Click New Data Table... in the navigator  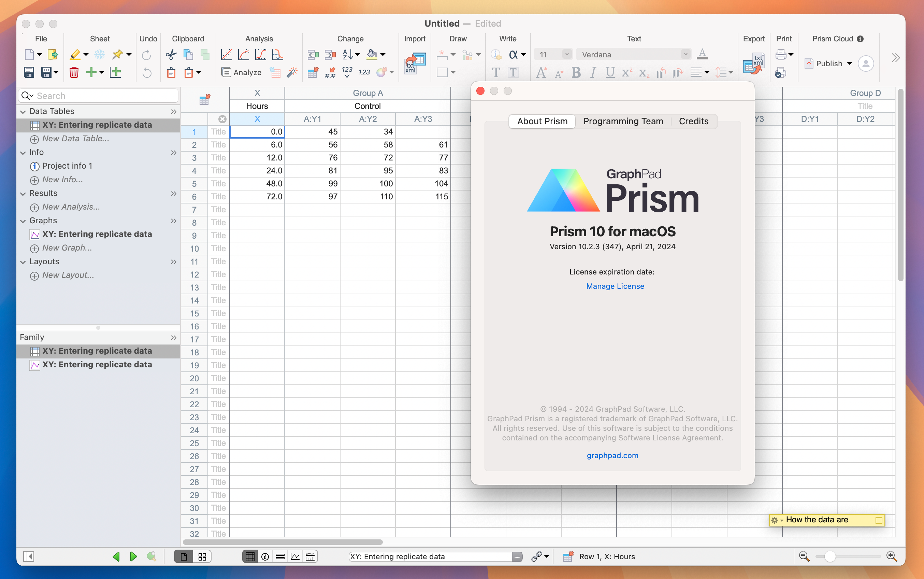[75, 139]
